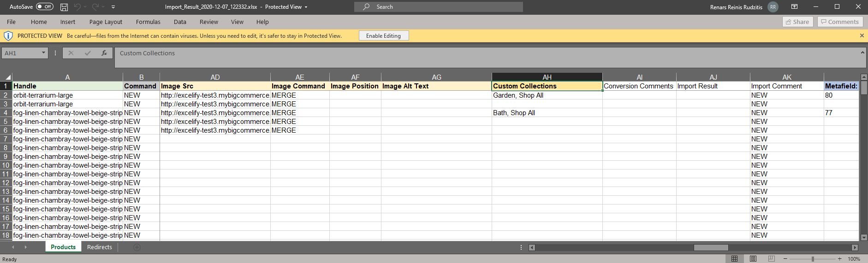
Task: Click the Insert Function fx icon
Action: coord(104,53)
